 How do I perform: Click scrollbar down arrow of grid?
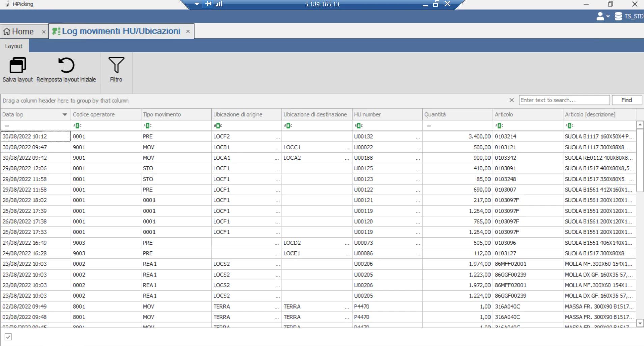640,323
